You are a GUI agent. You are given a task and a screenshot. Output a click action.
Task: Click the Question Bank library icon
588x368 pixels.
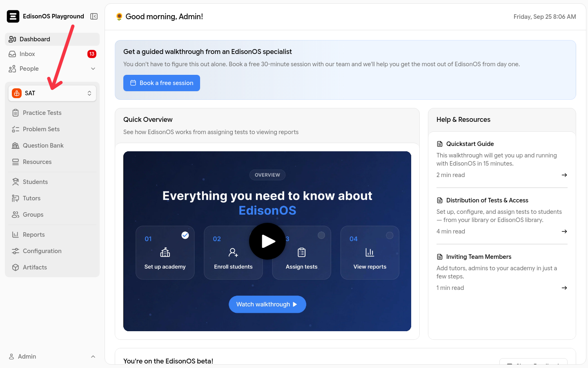click(16, 146)
